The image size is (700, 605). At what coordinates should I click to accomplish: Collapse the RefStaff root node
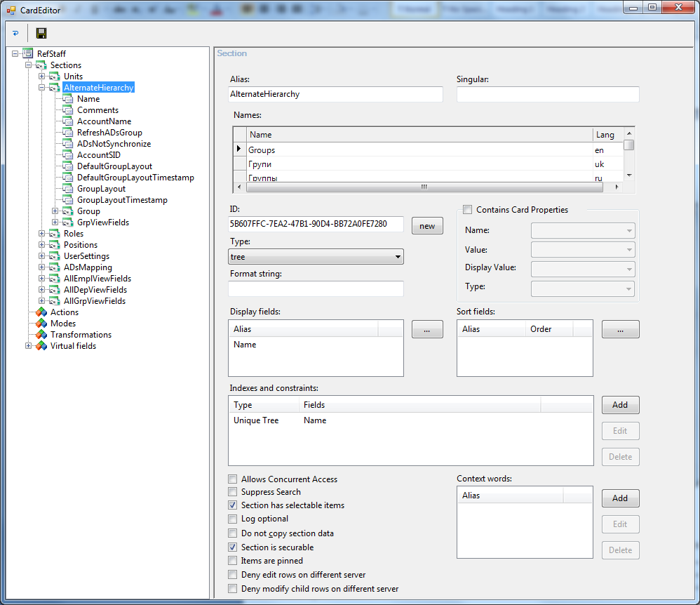tap(15, 53)
